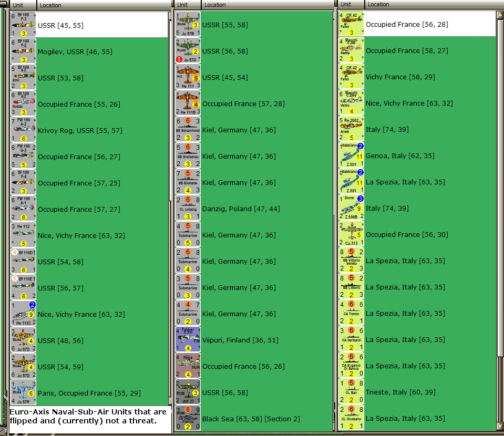Select the He 111 H-3 bomber counter

tap(188, 77)
